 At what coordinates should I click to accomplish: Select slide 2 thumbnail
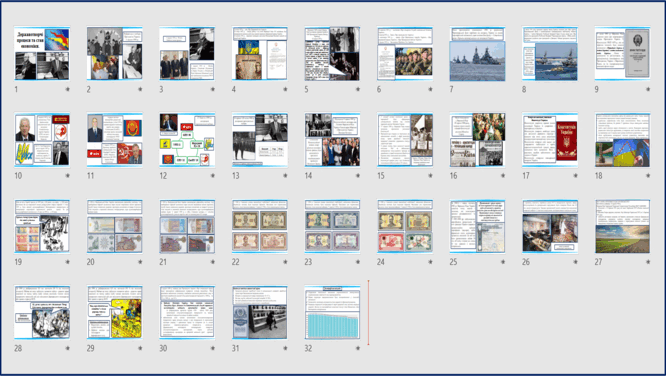click(115, 54)
